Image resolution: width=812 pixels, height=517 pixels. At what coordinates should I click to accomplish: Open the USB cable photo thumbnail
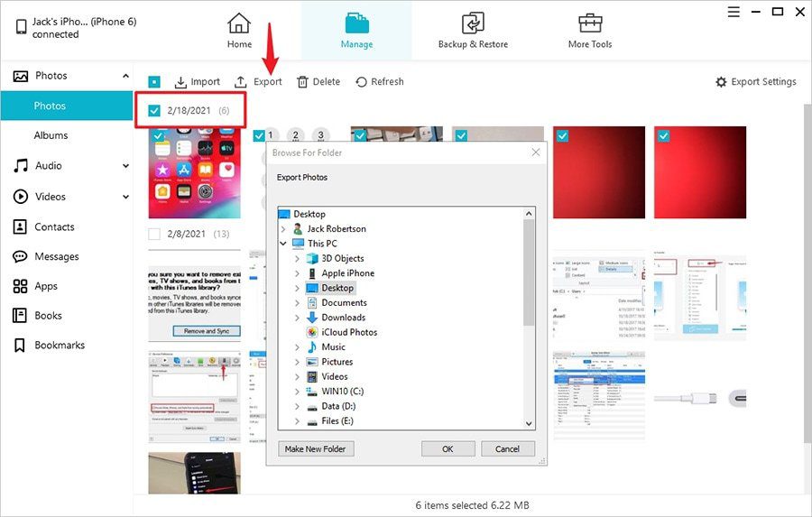click(x=700, y=399)
